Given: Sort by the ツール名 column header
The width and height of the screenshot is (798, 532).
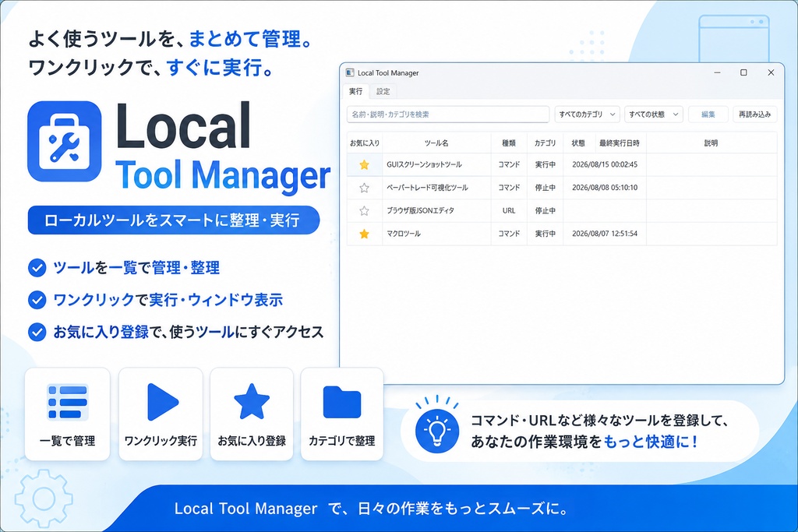Looking at the screenshot, I should 436,143.
